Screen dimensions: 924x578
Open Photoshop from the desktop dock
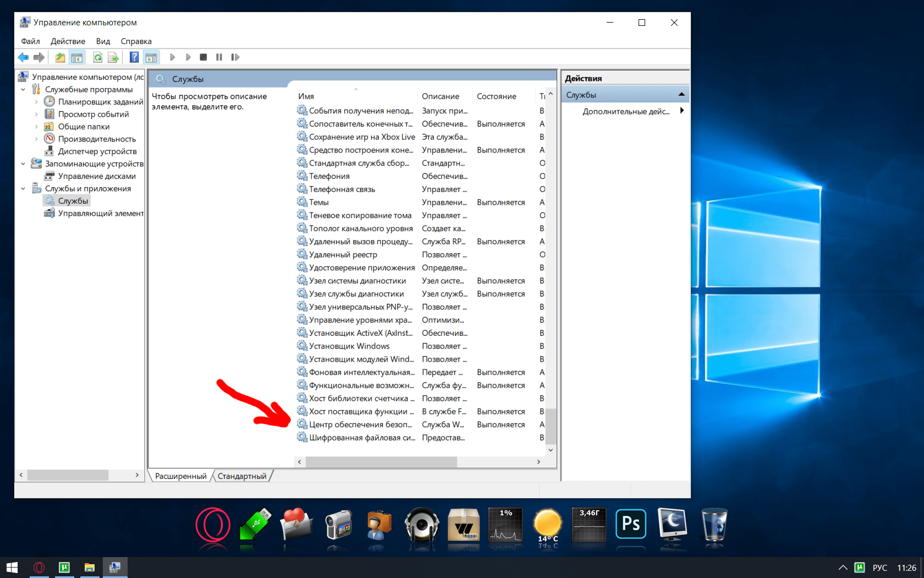click(x=630, y=524)
